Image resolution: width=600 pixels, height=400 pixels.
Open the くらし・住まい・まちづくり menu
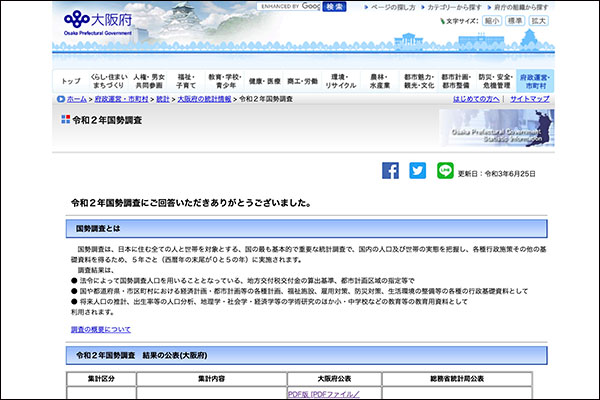coord(106,80)
